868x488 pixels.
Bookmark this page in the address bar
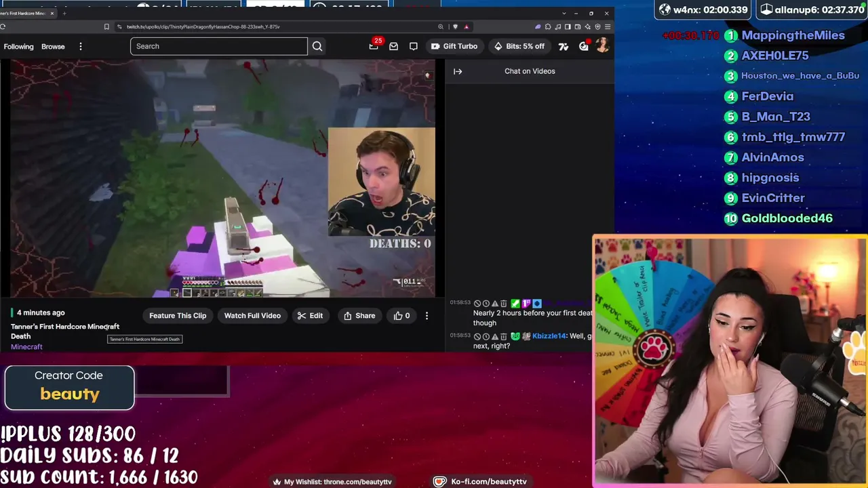106,26
